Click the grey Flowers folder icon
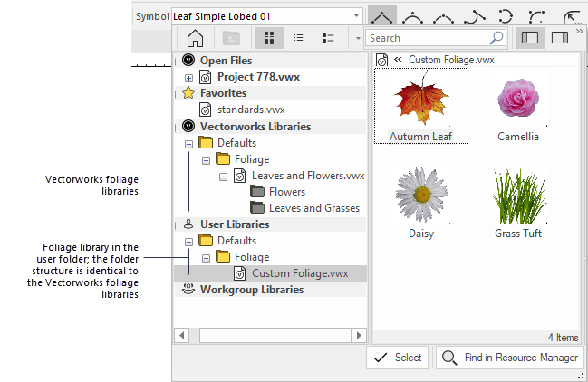Viewport: 588px width, 382px height. tap(257, 192)
